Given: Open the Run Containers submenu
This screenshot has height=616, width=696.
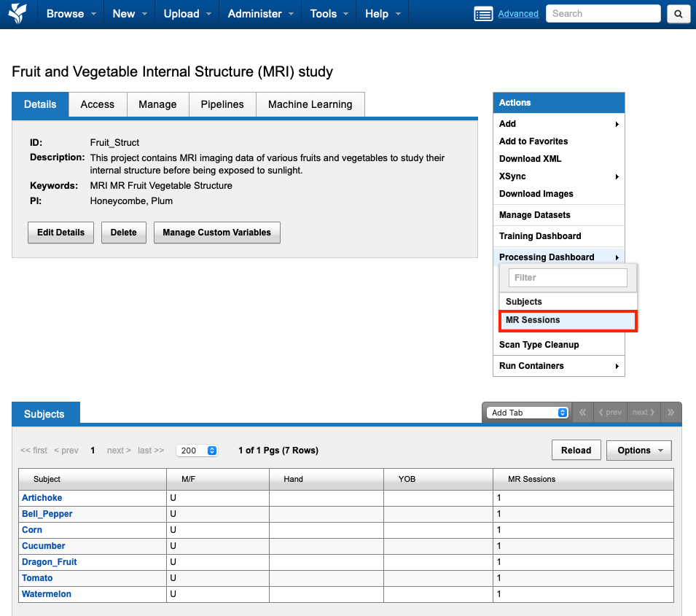Looking at the screenshot, I should click(x=558, y=366).
